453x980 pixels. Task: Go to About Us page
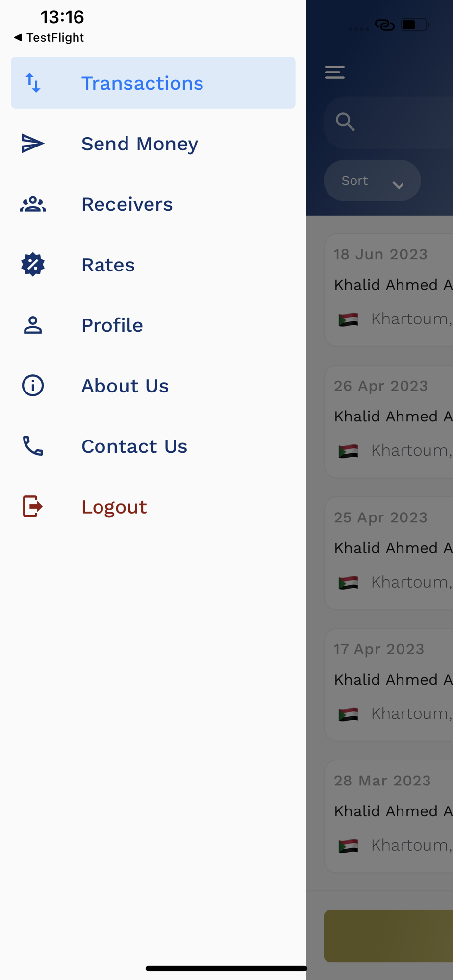pos(125,386)
